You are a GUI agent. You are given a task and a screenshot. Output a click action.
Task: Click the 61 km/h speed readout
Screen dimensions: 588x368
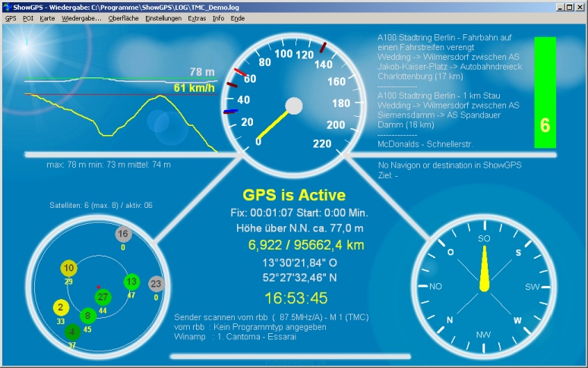[x=194, y=88]
